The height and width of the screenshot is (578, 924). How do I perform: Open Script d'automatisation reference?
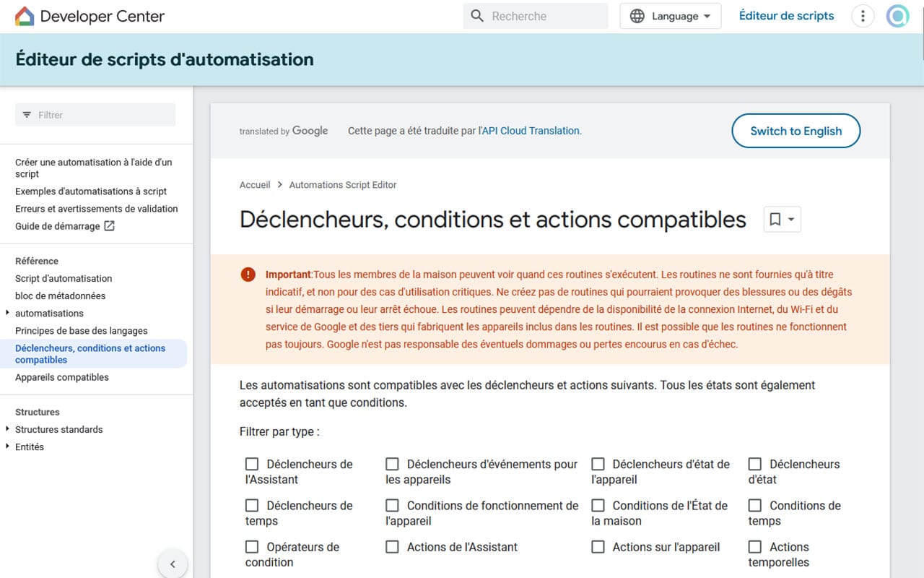(64, 278)
